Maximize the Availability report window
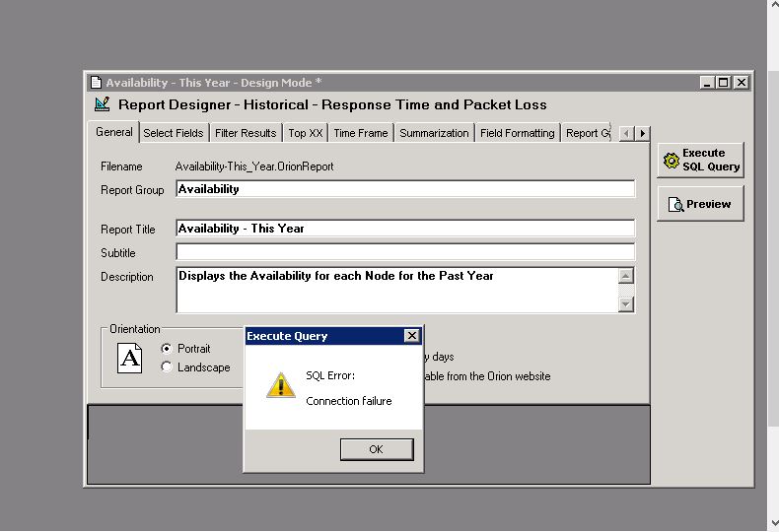Viewport: 779px width, 532px height. tap(724, 83)
